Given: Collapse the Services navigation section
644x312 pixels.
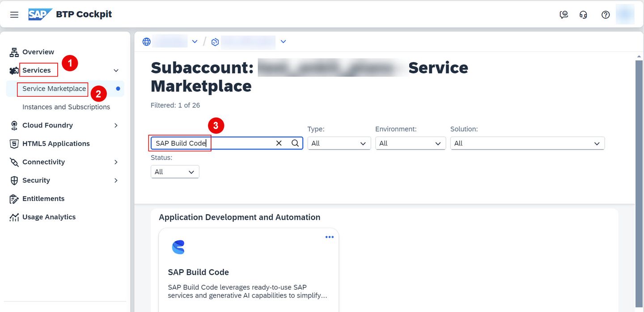Looking at the screenshot, I should click(116, 71).
